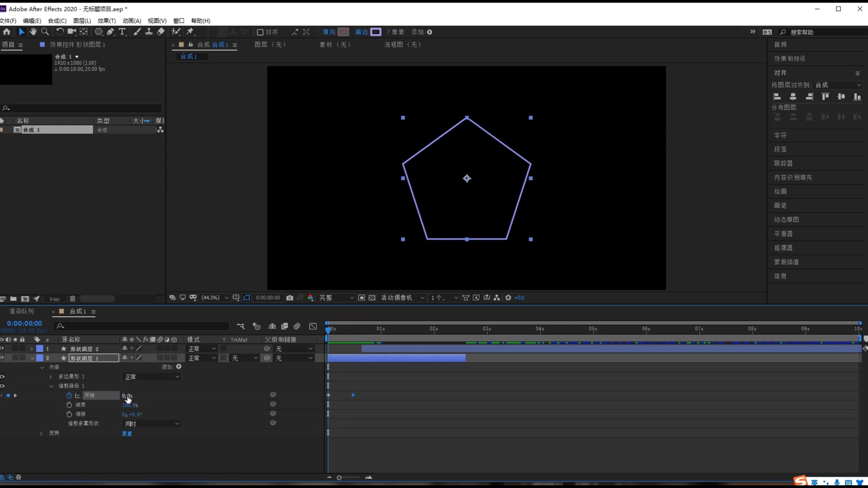Select the Eraser tool
Screen dimensions: 868x488
pos(161,32)
